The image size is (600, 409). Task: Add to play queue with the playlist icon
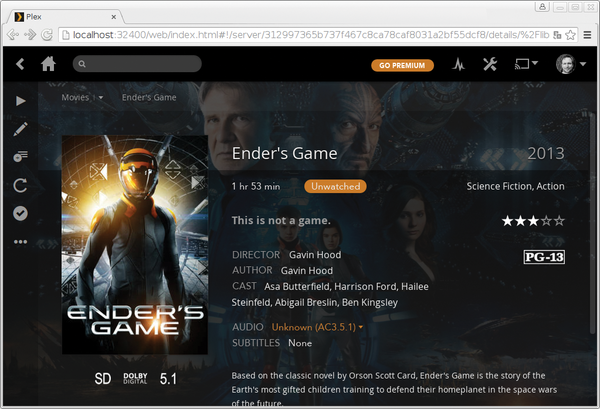tap(20, 156)
